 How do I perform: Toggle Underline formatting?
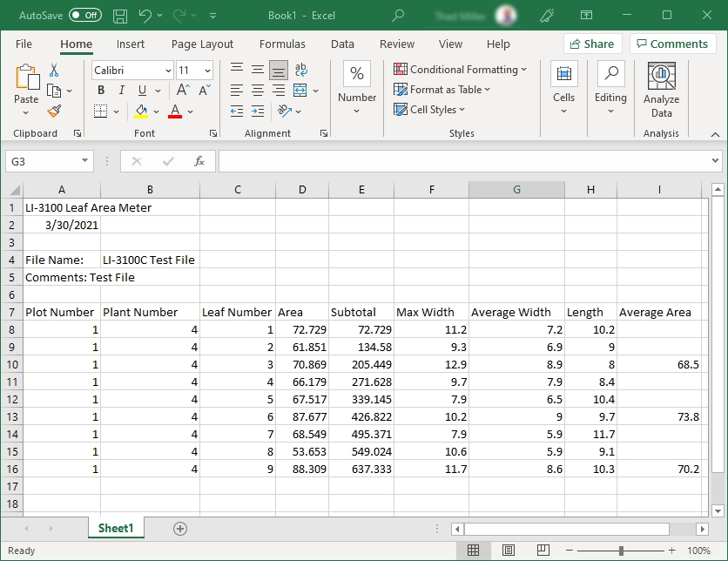click(x=142, y=90)
